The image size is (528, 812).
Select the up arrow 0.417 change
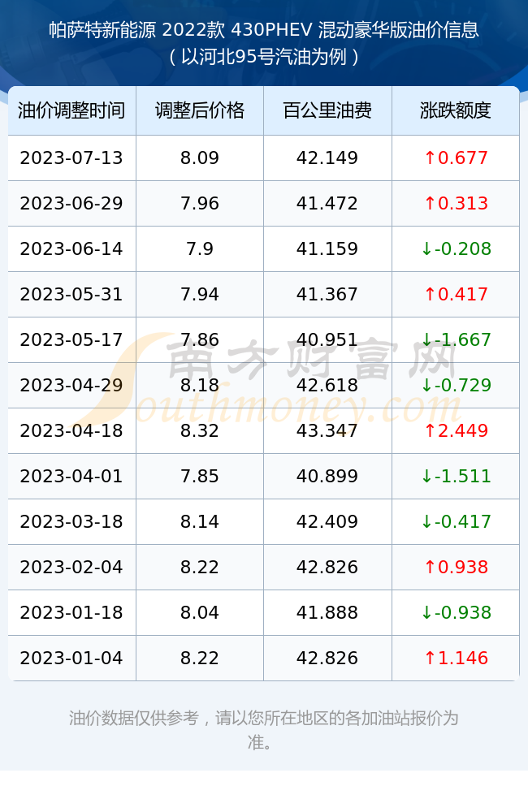coord(456,295)
